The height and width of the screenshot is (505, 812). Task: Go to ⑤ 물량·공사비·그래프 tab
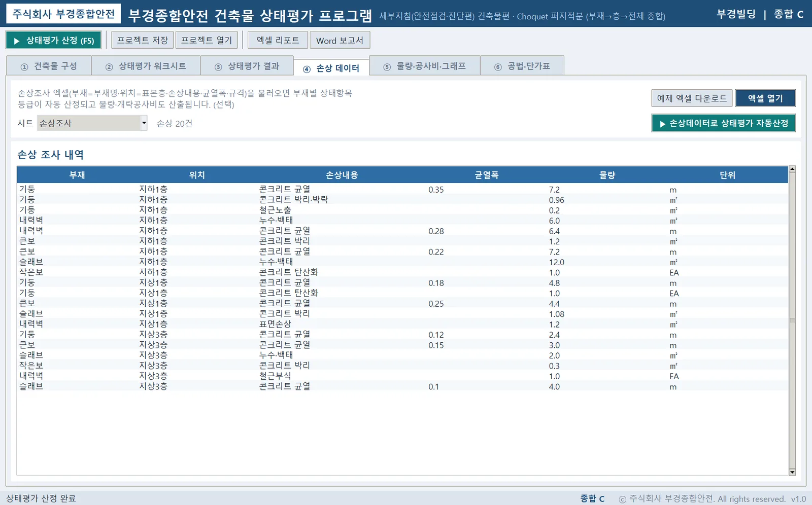pyautogui.click(x=425, y=66)
